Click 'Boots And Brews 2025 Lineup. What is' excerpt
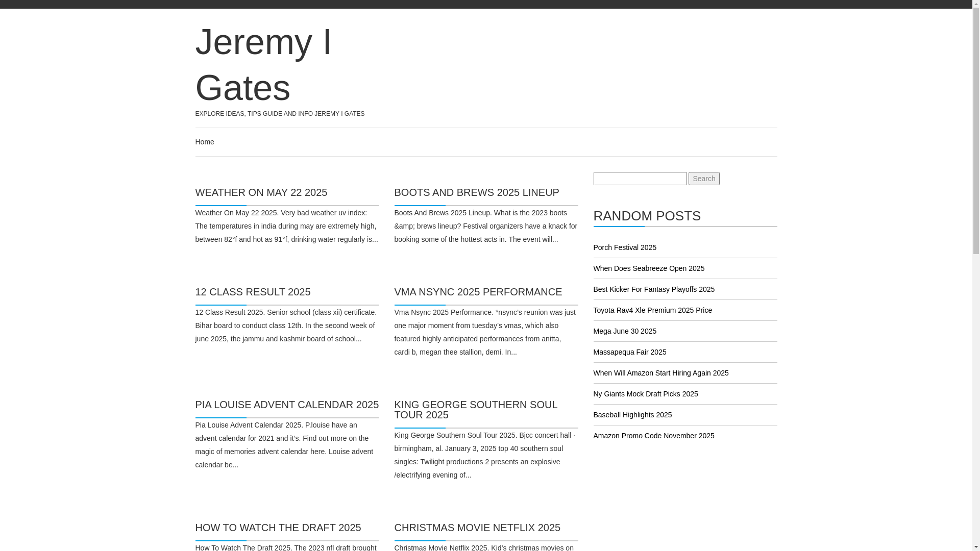Image resolution: width=980 pixels, height=551 pixels. [x=485, y=226]
